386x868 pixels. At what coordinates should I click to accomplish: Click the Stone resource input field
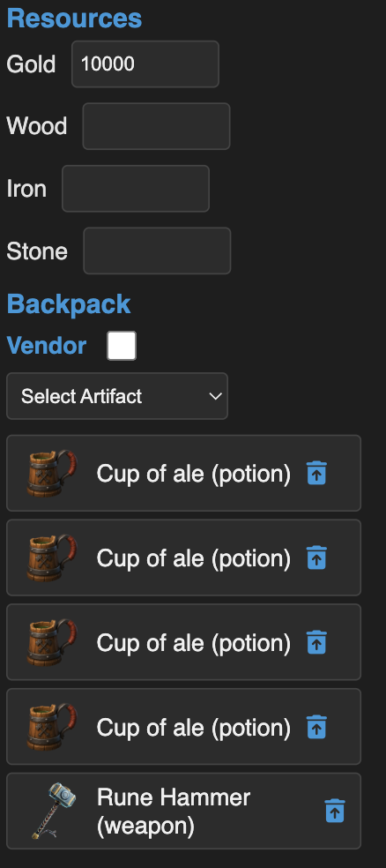[x=157, y=251]
